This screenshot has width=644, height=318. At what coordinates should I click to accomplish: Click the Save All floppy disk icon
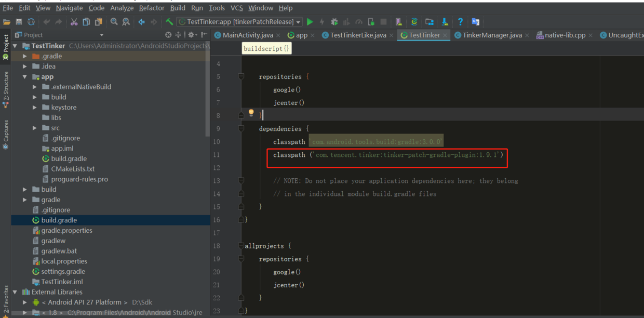coord(19,22)
